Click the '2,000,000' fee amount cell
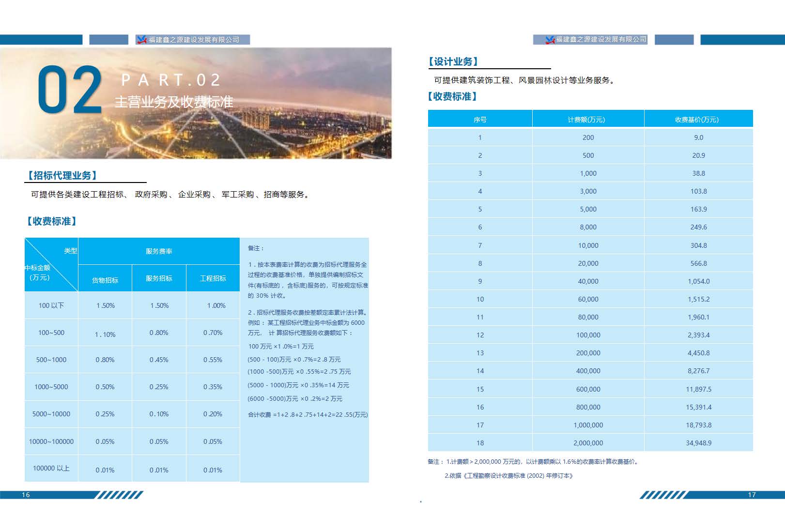 point(588,443)
